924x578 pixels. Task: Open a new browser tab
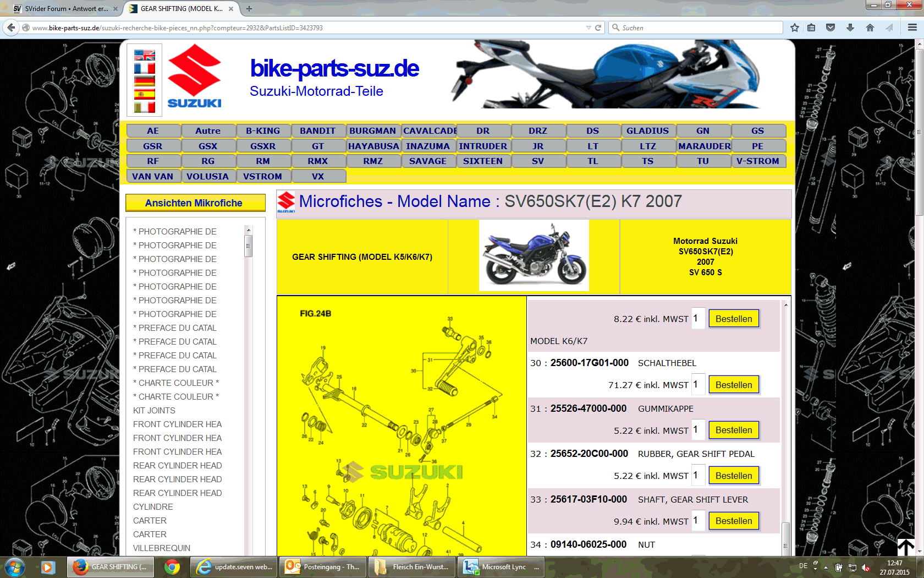249,9
